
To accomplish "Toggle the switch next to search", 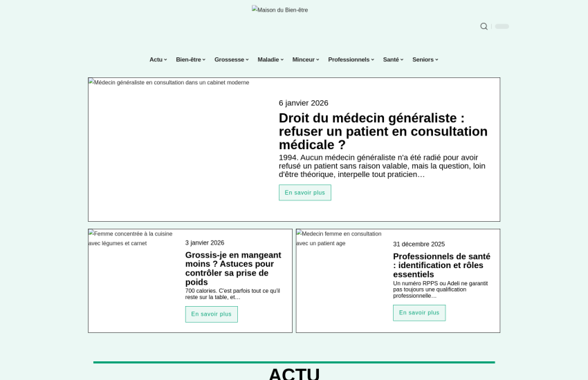I will pyautogui.click(x=502, y=26).
